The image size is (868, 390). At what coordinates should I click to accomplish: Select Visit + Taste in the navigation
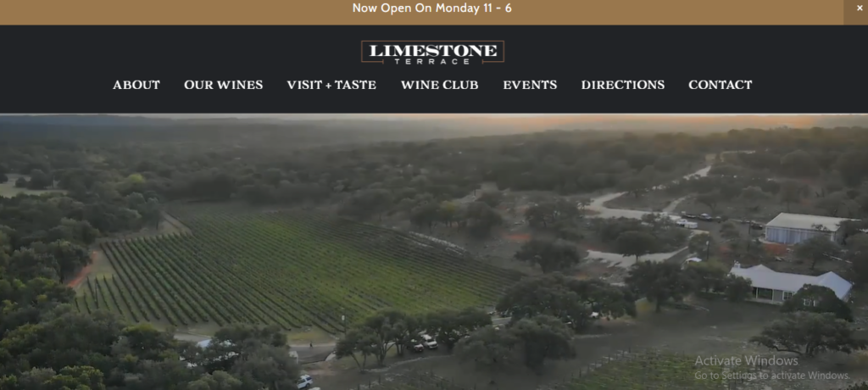[331, 86]
